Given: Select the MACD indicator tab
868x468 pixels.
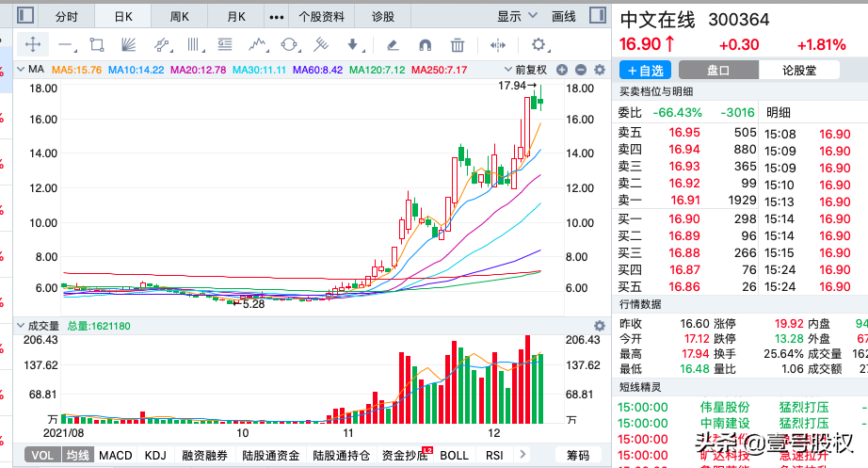Looking at the screenshot, I should 115,455.
